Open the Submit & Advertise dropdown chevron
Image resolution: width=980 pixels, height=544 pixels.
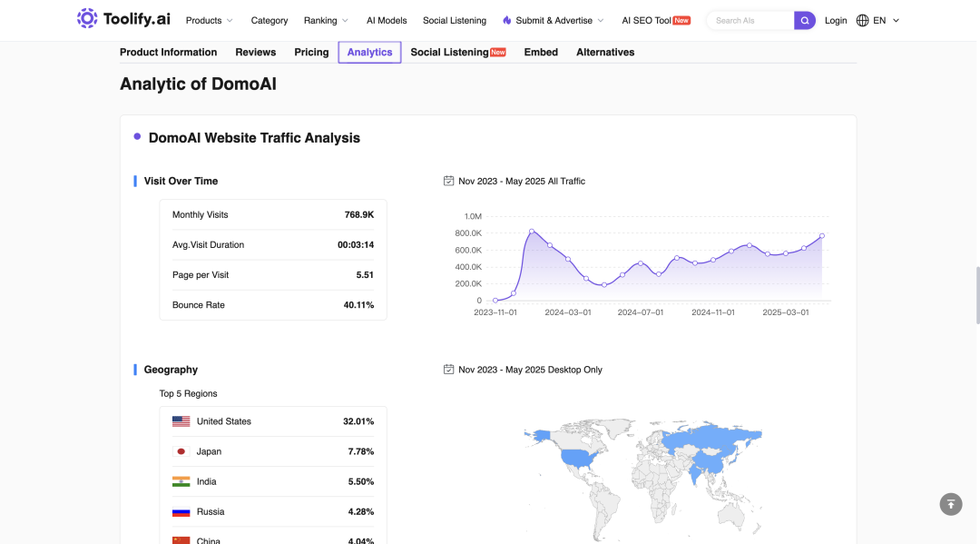click(x=601, y=21)
